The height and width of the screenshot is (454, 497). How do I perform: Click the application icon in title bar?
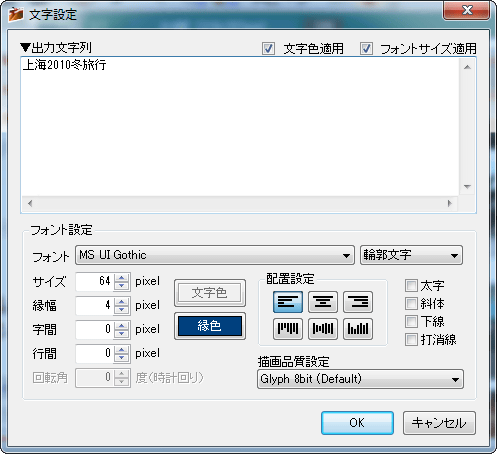pyautogui.click(x=16, y=14)
